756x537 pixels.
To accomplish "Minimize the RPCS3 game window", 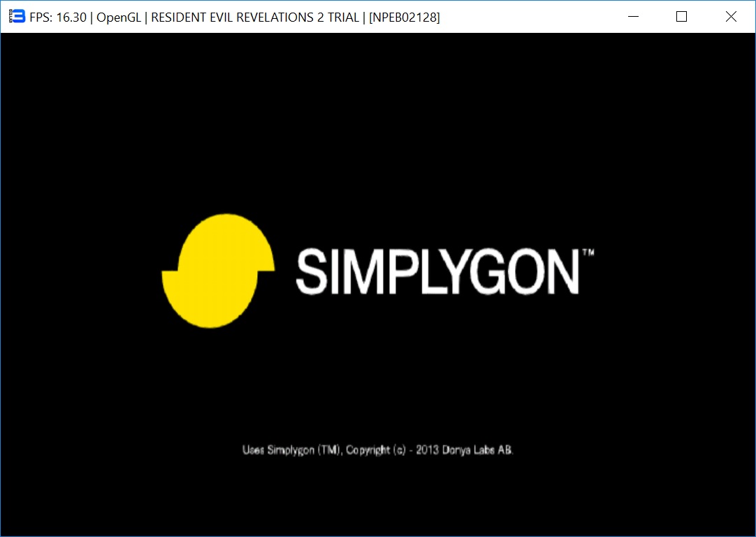I will point(634,16).
